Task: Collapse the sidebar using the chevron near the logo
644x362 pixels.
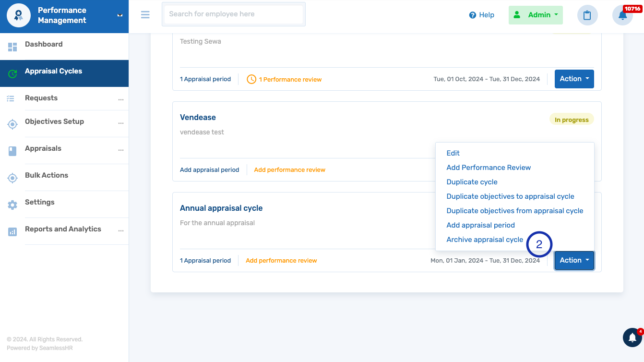Action: tap(119, 14)
